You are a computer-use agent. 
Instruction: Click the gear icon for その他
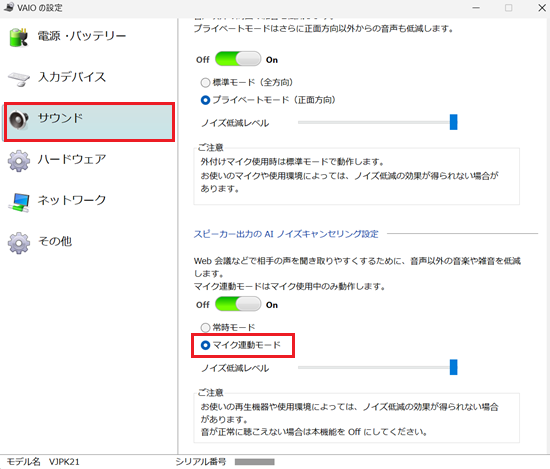click(19, 243)
